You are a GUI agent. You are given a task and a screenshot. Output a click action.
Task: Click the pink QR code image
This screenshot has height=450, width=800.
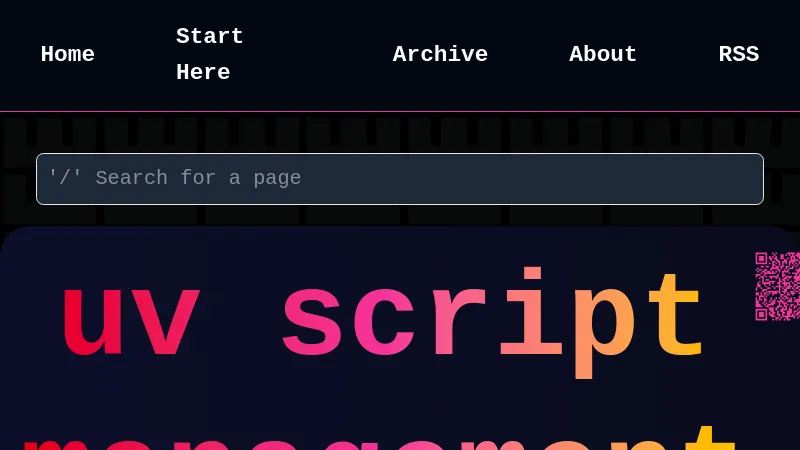click(778, 286)
